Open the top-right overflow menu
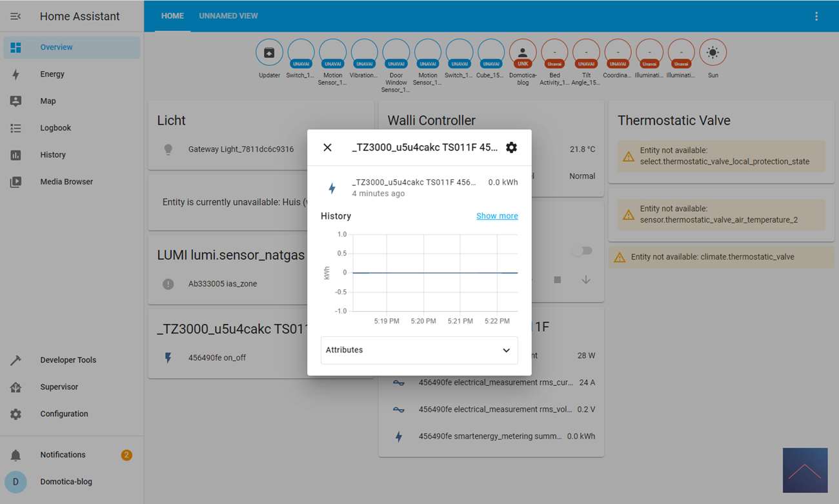 (816, 17)
